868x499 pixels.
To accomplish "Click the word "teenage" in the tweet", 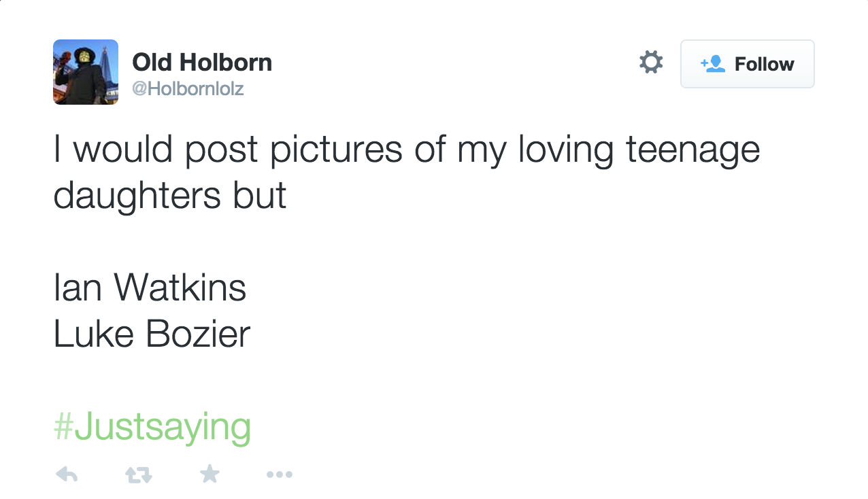I will tap(692, 150).
